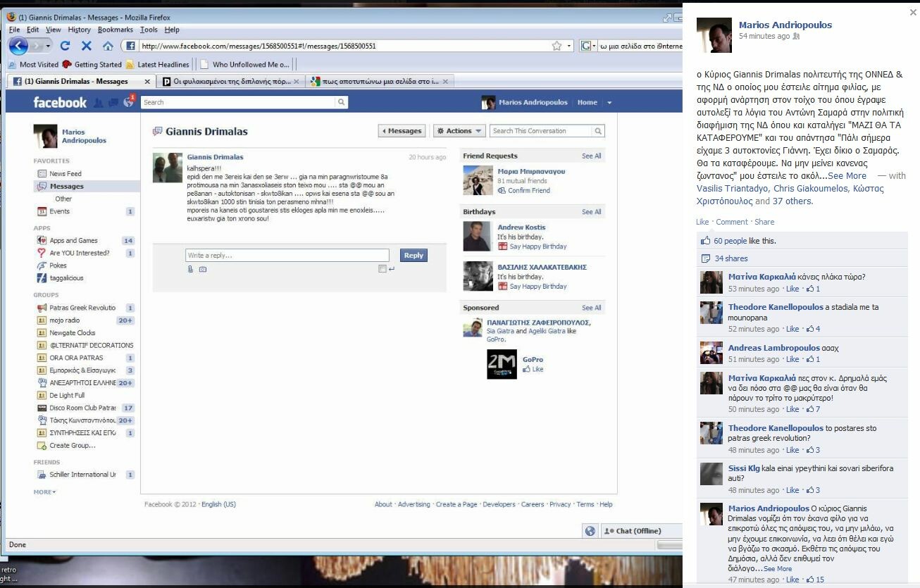Click the News Feed icon in sidebar
This screenshot has height=588, width=920.
[x=41, y=174]
